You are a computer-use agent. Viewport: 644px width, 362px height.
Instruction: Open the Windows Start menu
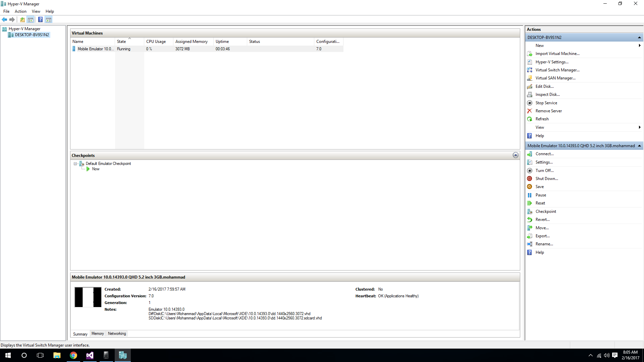(8, 355)
